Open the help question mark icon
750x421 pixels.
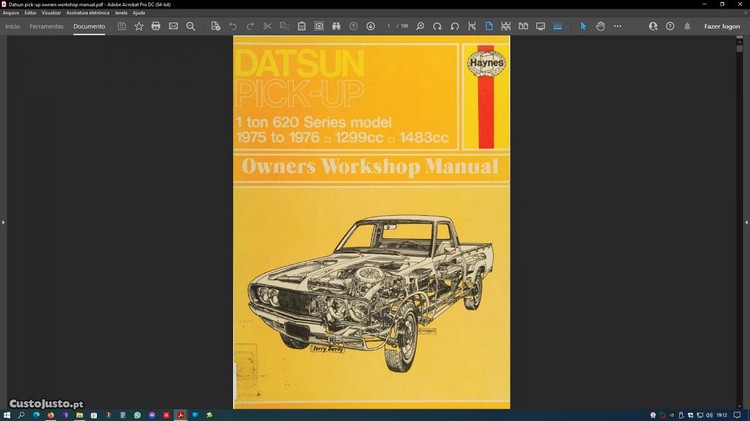point(670,26)
